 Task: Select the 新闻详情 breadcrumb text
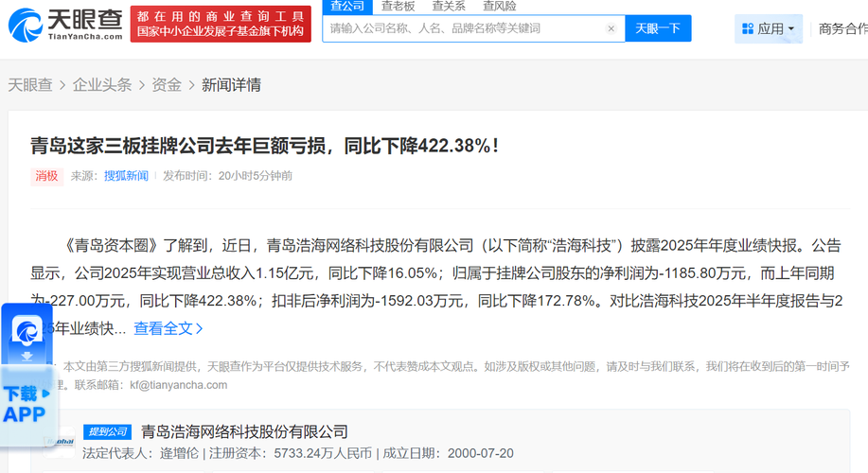231,84
